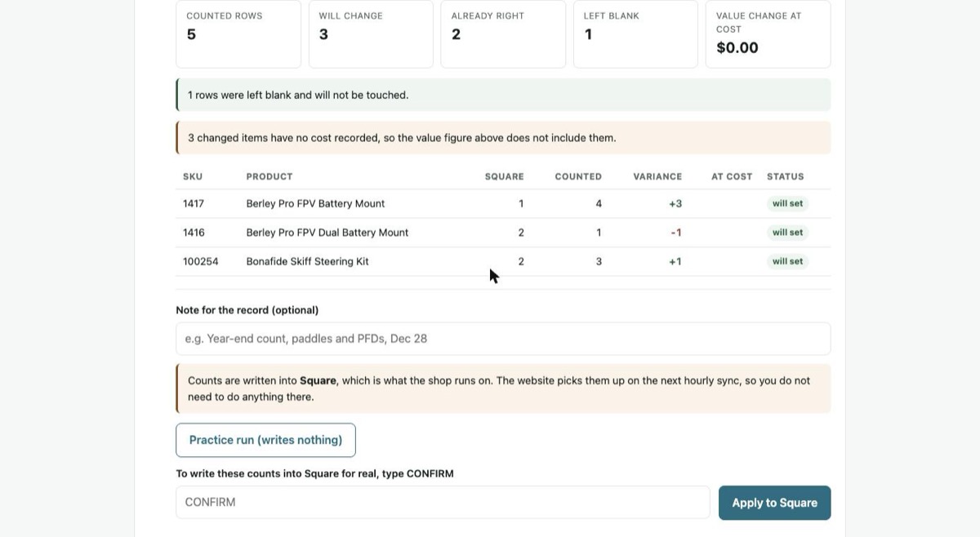Click SKU 1416 cell
Image resolution: width=980 pixels, height=537 pixels.
(194, 233)
